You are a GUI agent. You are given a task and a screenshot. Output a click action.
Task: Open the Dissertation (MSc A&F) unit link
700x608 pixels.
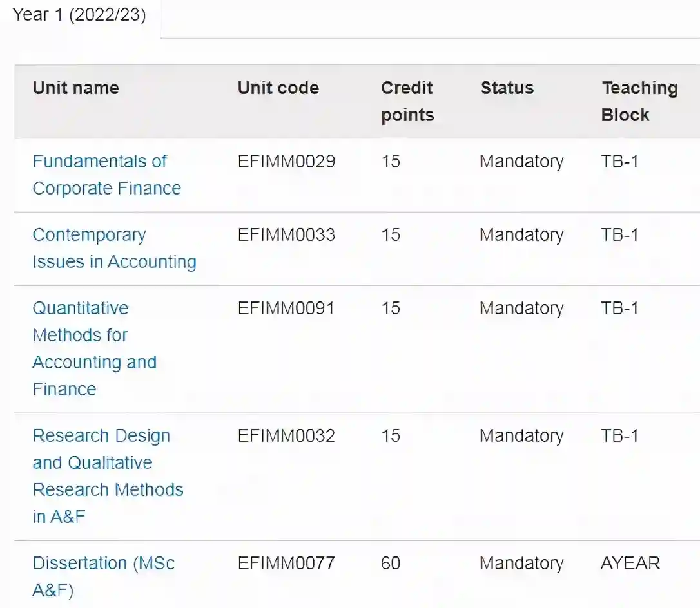[103, 576]
